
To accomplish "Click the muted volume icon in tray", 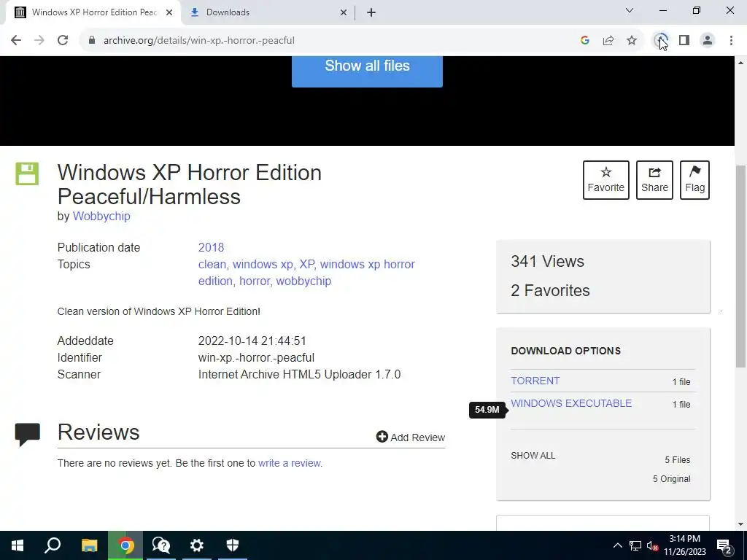I will [652, 545].
